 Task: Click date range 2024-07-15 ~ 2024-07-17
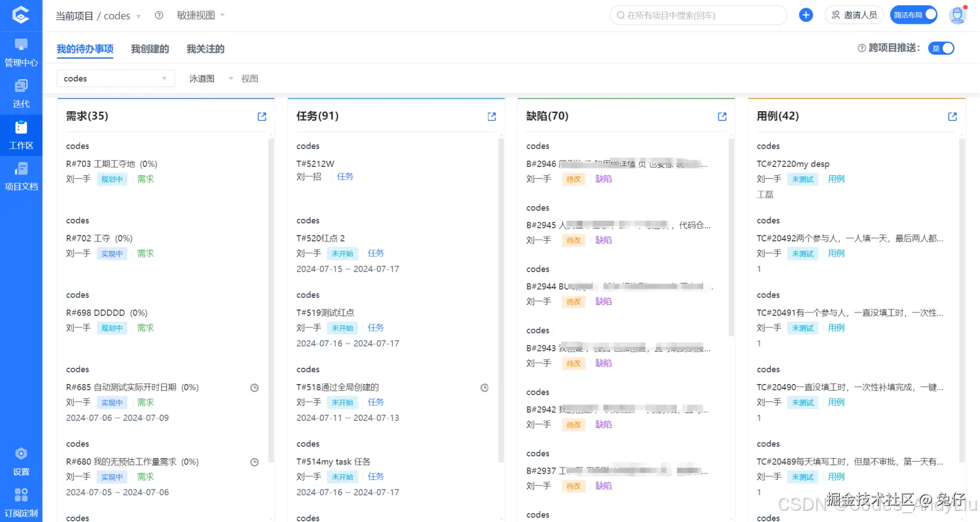coord(348,269)
